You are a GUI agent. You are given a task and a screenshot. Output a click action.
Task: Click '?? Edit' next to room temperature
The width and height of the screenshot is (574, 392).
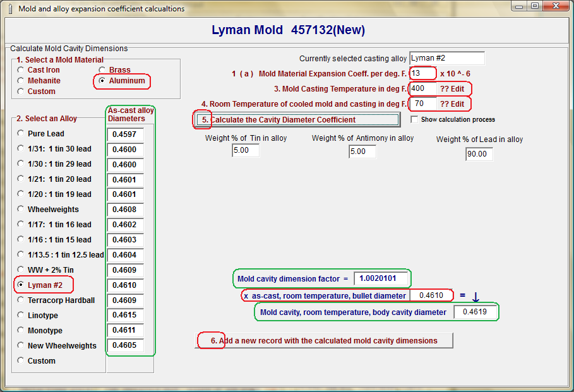[452, 104]
